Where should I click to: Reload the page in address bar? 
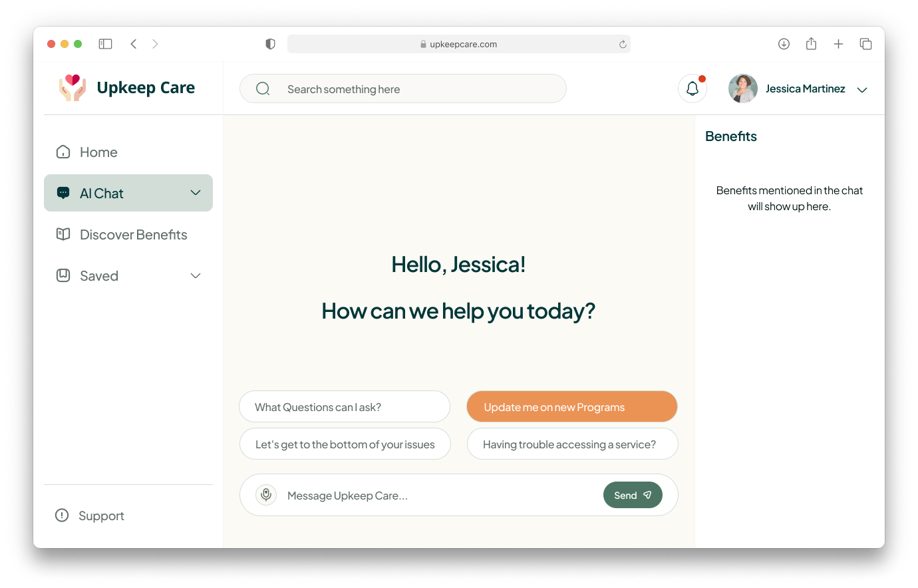click(x=623, y=45)
